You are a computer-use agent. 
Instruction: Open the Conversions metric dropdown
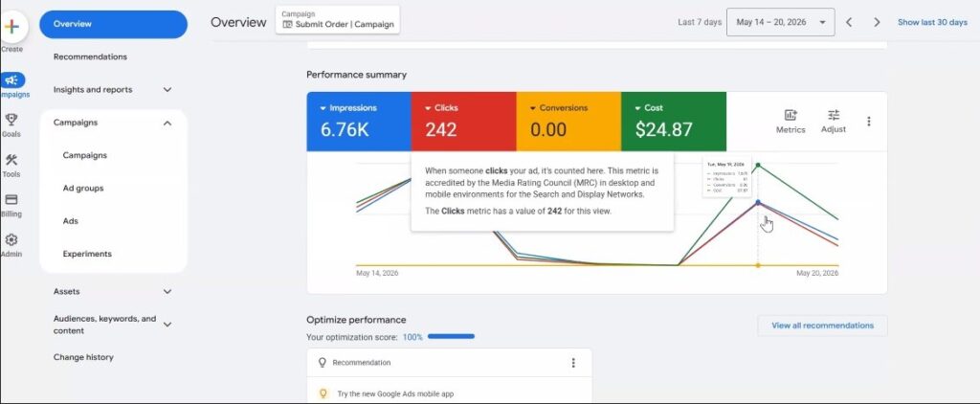pos(533,108)
